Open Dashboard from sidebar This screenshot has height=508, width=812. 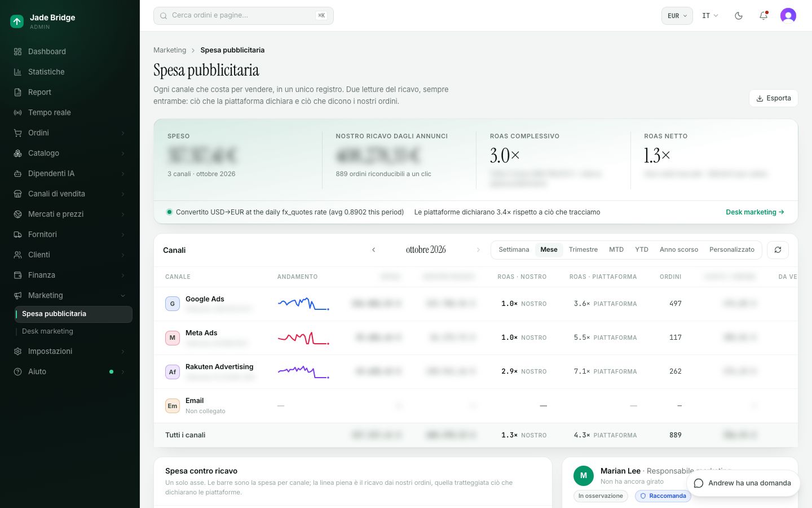point(70,51)
